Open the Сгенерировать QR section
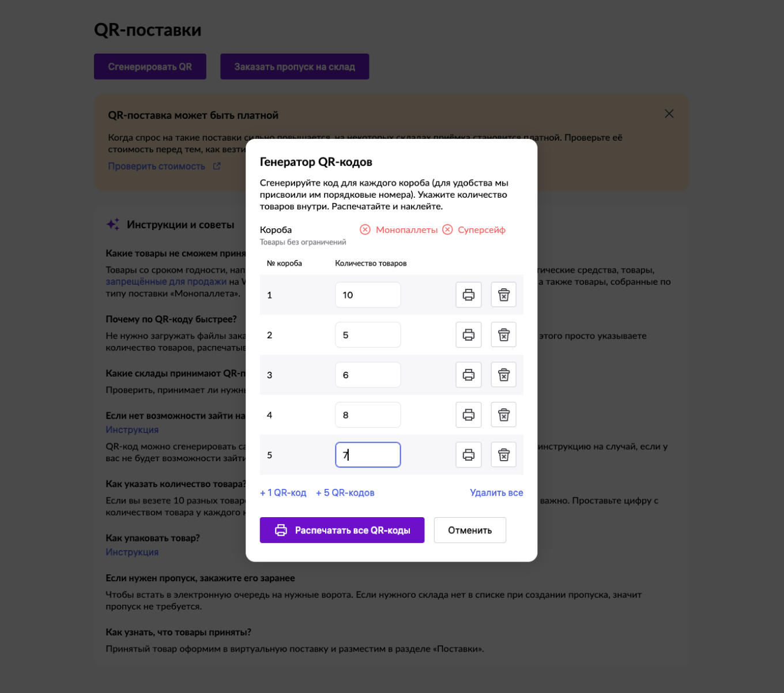 150,66
